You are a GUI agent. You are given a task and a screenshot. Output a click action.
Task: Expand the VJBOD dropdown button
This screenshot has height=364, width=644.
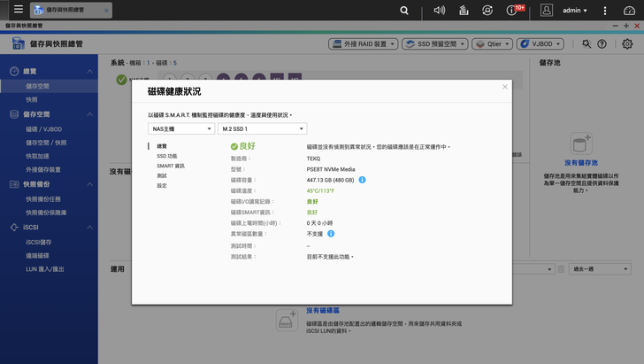click(540, 43)
